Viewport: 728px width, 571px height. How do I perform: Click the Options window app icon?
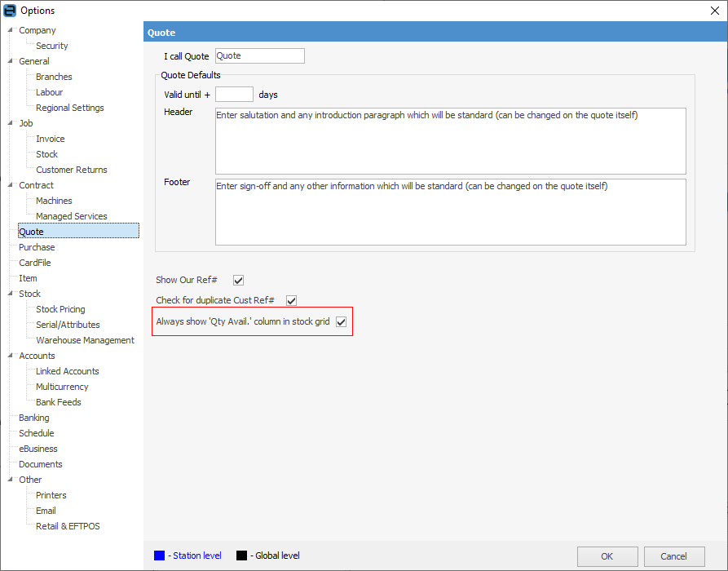[x=10, y=11]
